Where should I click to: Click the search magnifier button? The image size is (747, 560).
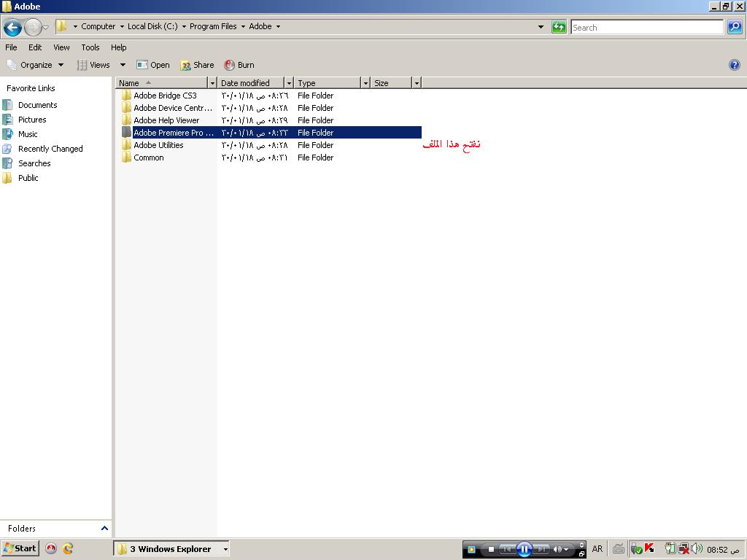pyautogui.click(x=735, y=27)
